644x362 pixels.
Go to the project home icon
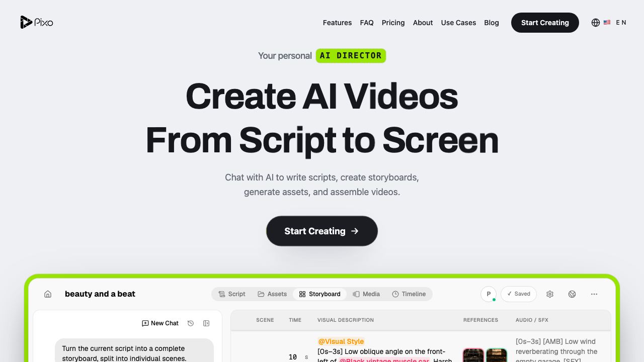click(x=48, y=294)
